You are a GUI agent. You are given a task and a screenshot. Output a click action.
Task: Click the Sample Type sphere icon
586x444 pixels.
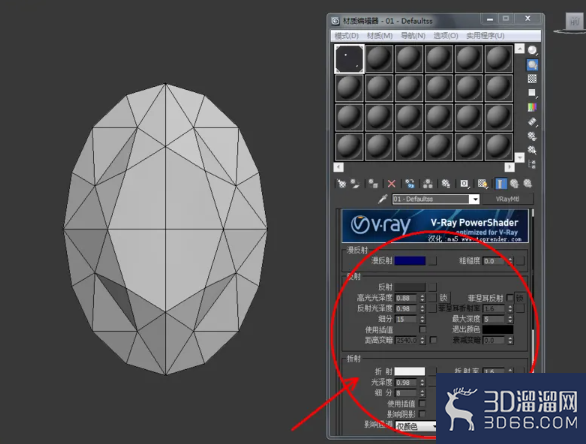click(532, 50)
